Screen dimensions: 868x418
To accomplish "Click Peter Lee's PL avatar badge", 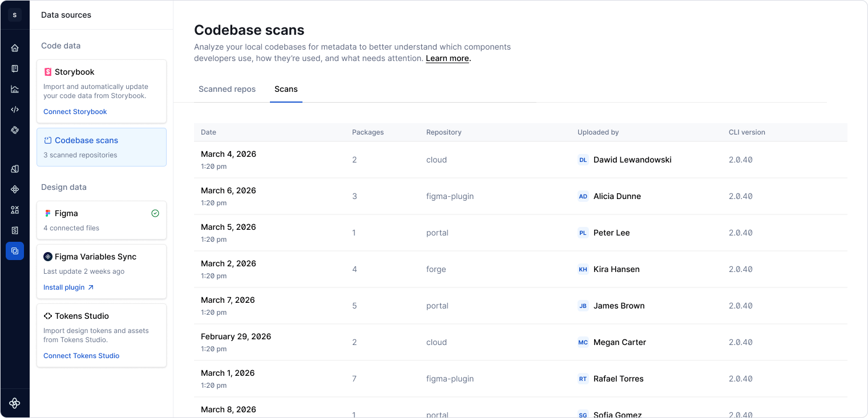I will tap(583, 233).
